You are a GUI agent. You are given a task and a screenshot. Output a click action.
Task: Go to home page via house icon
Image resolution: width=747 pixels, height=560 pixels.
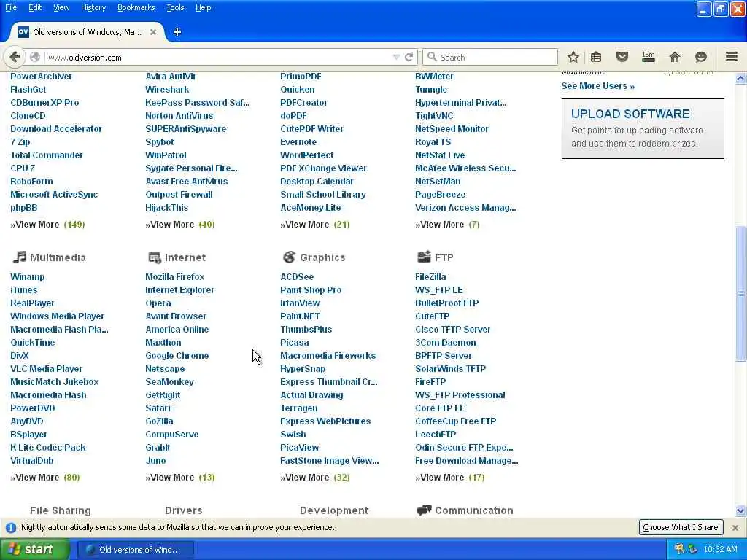pyautogui.click(x=675, y=57)
